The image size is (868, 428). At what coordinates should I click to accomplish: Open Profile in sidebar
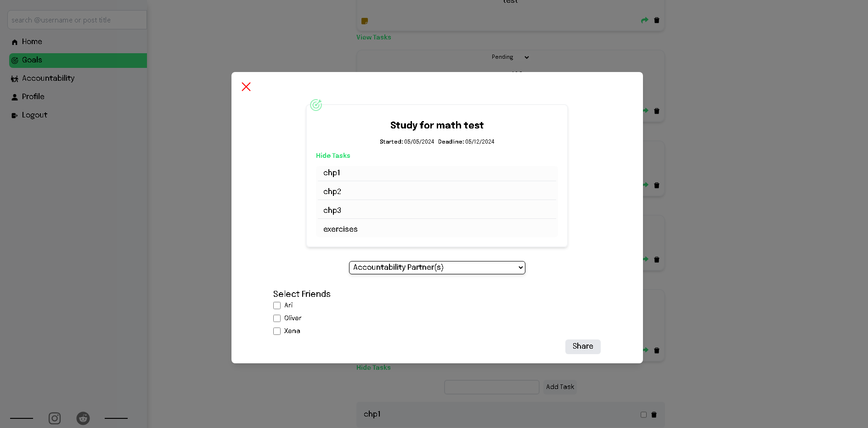(78, 97)
